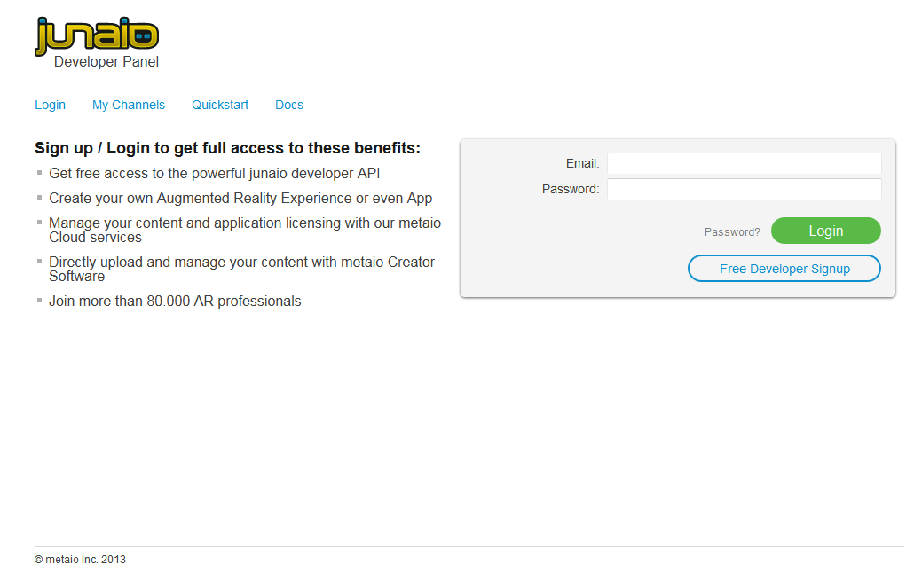Screen dimensions: 922x588
Task: Open the Docs navigation link
Action: pos(289,105)
